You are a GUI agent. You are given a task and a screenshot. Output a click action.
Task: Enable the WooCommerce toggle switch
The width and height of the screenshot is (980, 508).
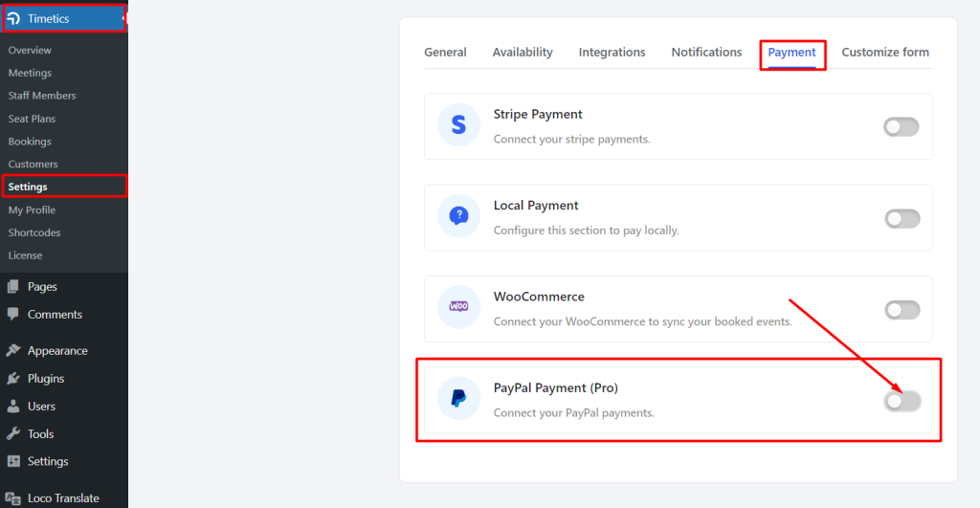click(902, 310)
